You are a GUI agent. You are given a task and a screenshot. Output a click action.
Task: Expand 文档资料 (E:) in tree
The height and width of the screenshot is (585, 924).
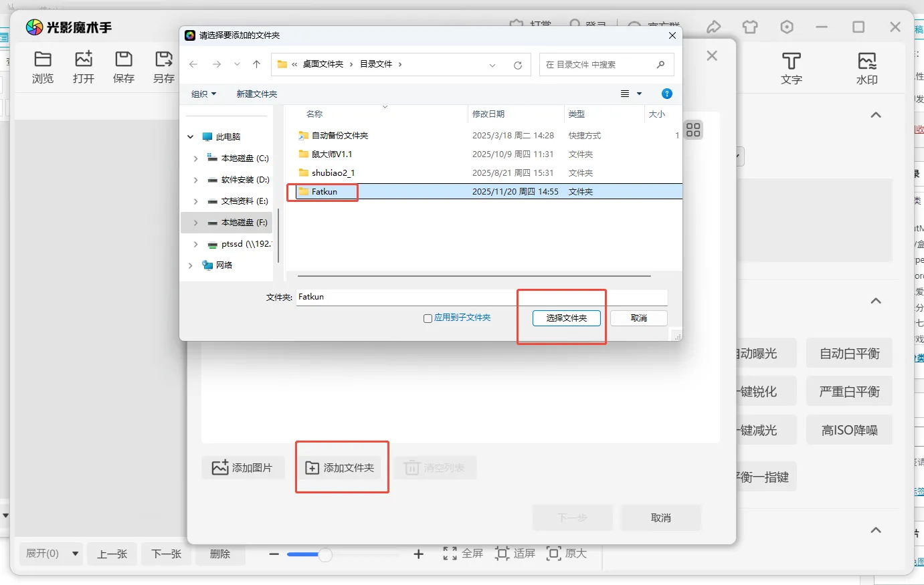point(195,201)
